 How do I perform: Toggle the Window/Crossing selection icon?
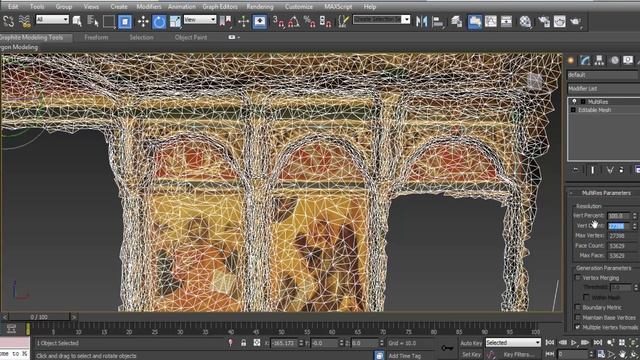[x=125, y=21]
